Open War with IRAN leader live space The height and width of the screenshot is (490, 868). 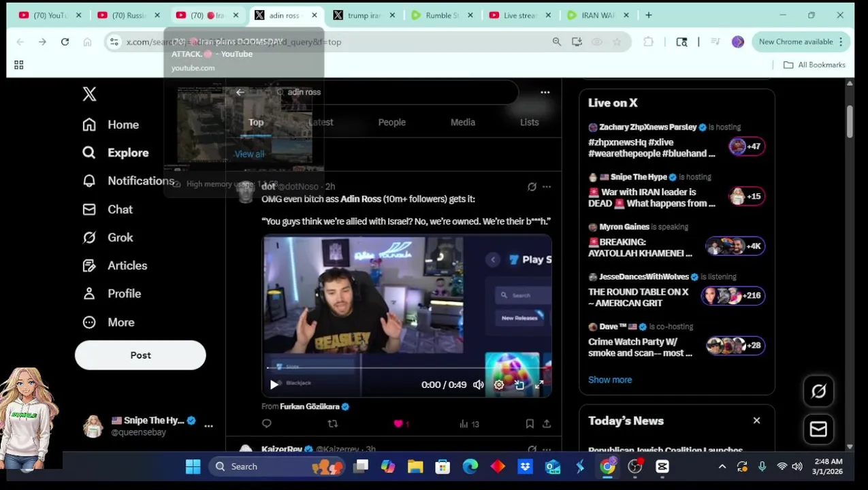pyautogui.click(x=677, y=191)
